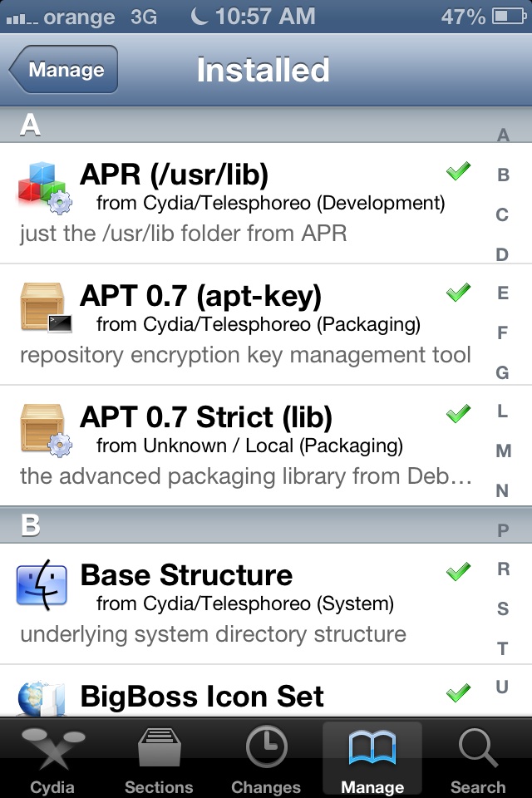Tap the Base Structure Finder icon
This screenshot has width=532, height=798.
(x=42, y=585)
